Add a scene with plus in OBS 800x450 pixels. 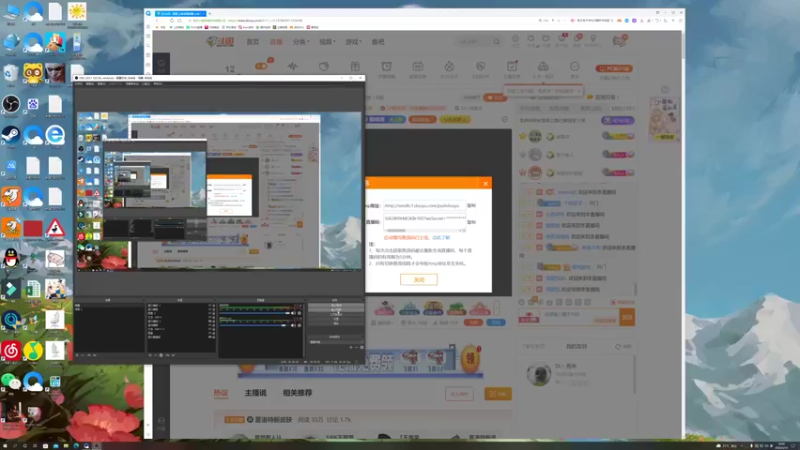pos(78,355)
